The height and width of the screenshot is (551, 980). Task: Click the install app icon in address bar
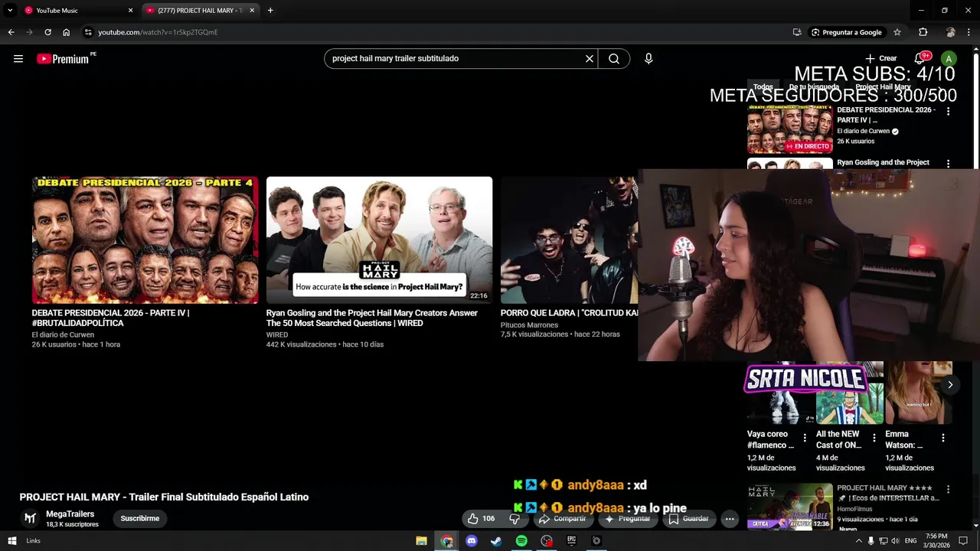pos(797,32)
